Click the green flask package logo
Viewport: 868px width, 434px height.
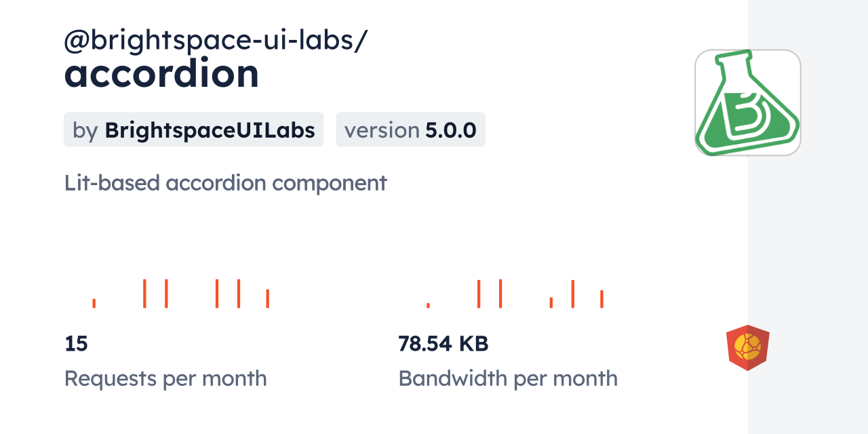747,102
